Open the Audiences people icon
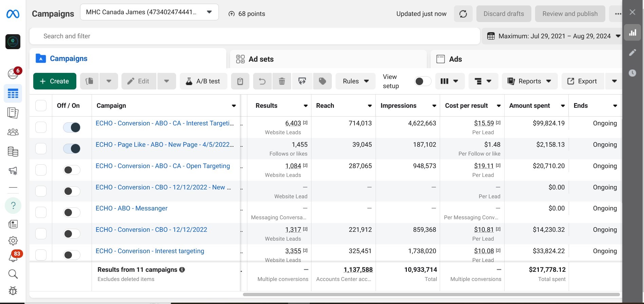Screen dimensions: 644x304 [13, 132]
